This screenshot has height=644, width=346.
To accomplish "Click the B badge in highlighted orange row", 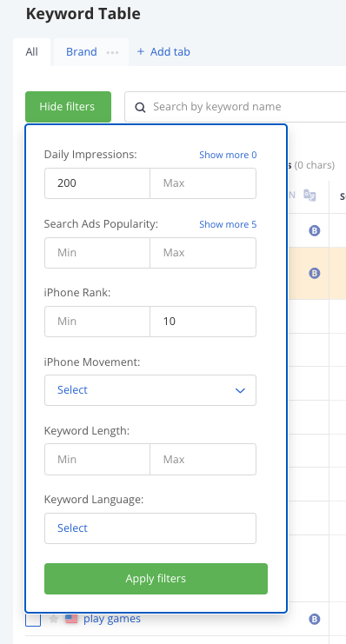I will (315, 273).
